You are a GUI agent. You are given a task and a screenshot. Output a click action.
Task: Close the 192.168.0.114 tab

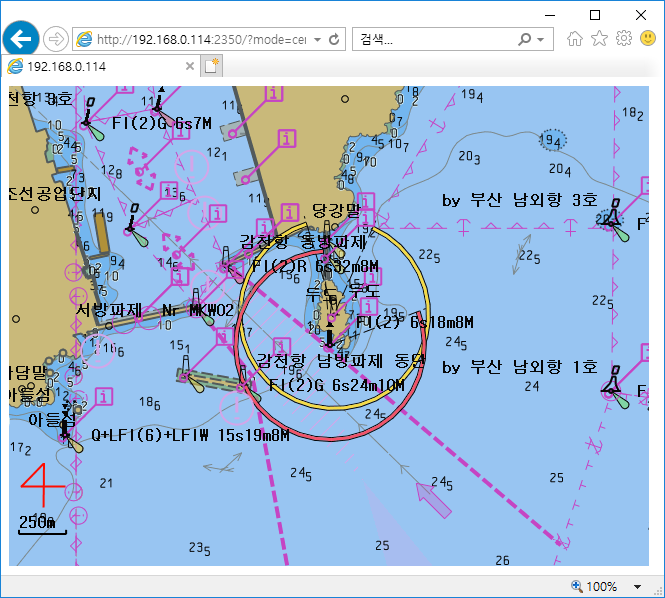tap(188, 66)
